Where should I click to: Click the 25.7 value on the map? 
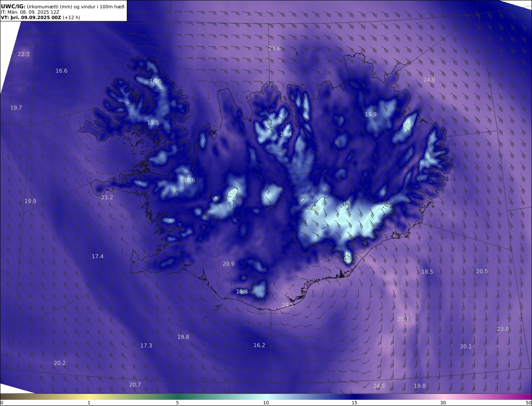pyautogui.click(x=403, y=319)
